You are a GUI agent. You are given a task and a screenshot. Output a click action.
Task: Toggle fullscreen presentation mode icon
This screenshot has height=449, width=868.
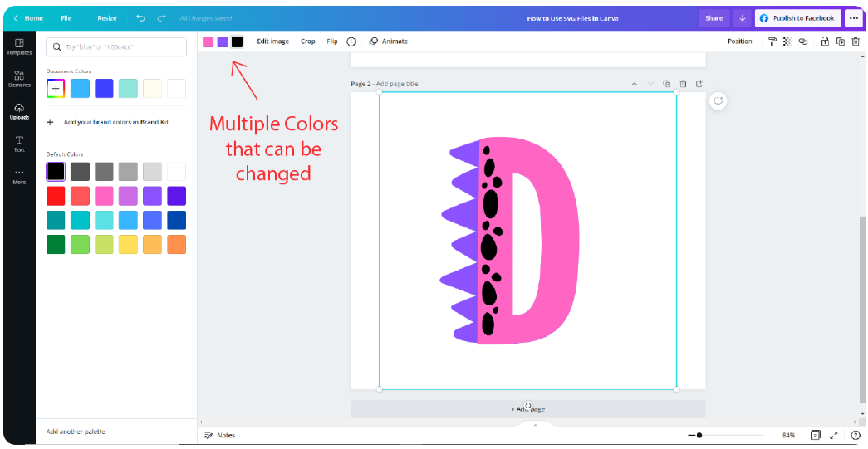833,435
